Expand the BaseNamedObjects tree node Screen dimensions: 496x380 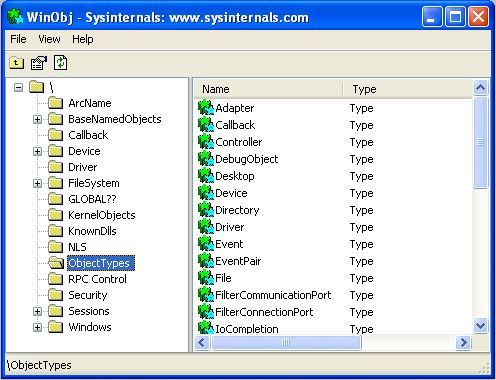(37, 119)
